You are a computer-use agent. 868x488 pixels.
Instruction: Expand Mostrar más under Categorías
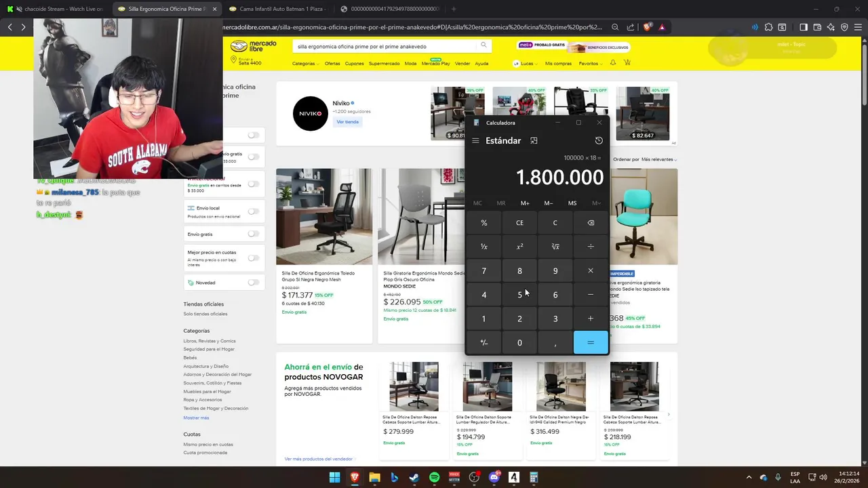196,418
